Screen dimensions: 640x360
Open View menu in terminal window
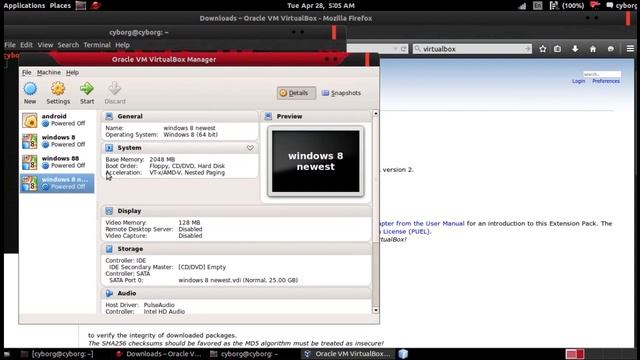(45, 45)
